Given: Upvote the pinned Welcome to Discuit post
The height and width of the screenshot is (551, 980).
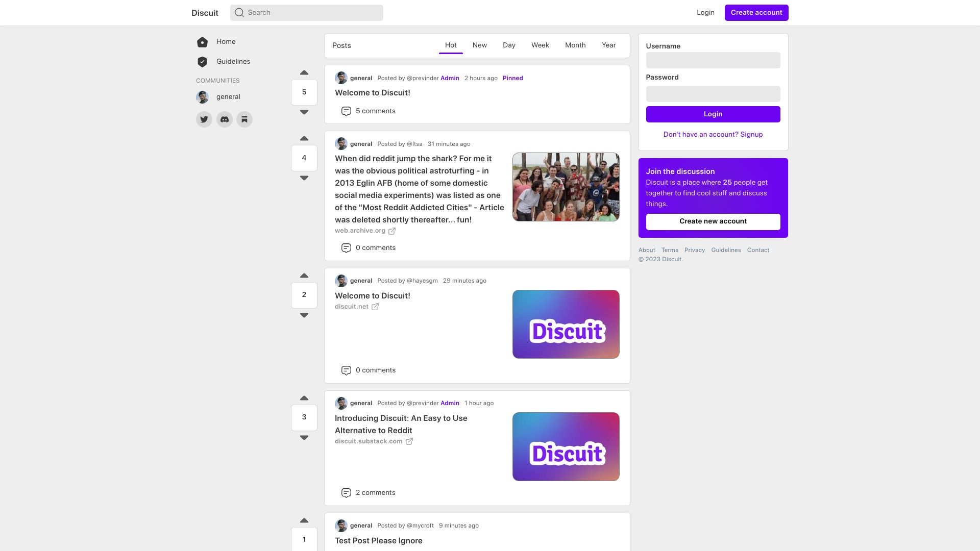Looking at the screenshot, I should [x=304, y=72].
